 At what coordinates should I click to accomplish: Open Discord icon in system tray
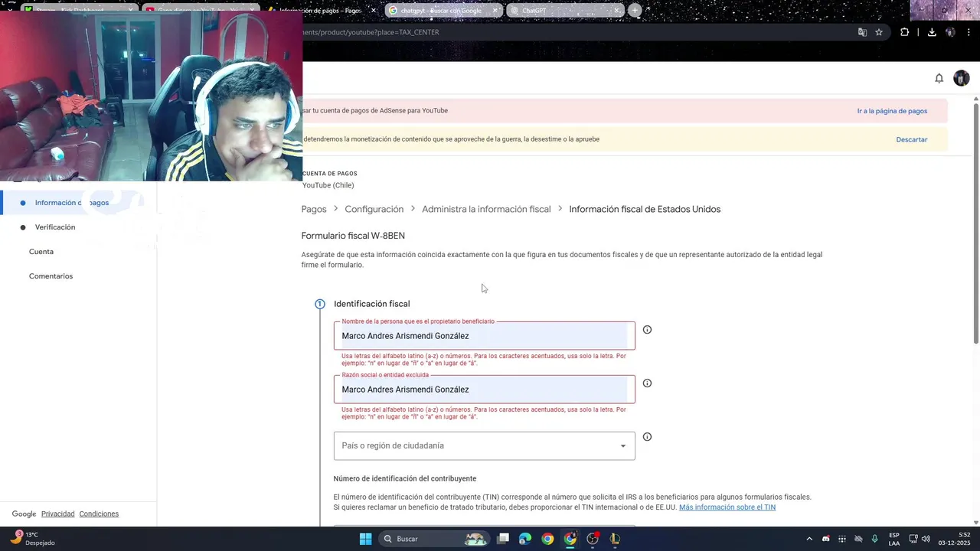coord(825,539)
